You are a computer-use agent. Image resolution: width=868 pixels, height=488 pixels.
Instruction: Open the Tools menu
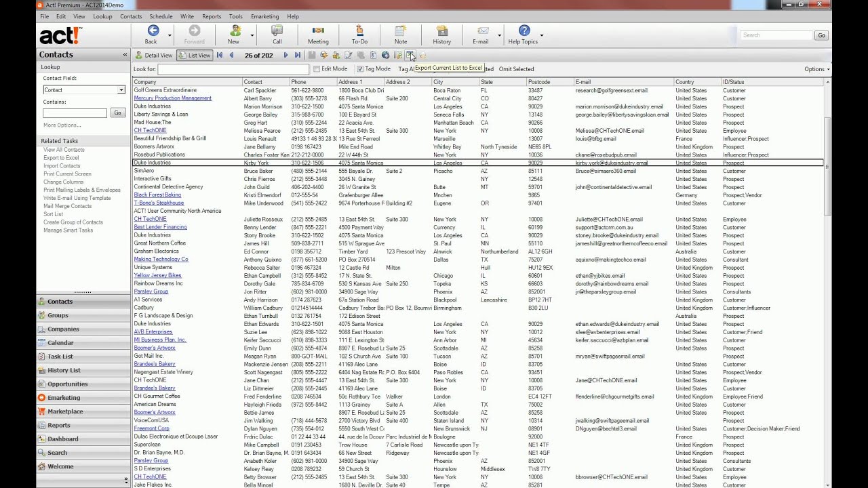click(x=236, y=16)
